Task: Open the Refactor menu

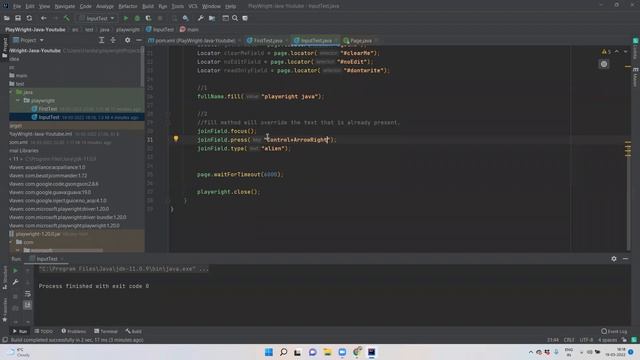Action: coord(128,6)
